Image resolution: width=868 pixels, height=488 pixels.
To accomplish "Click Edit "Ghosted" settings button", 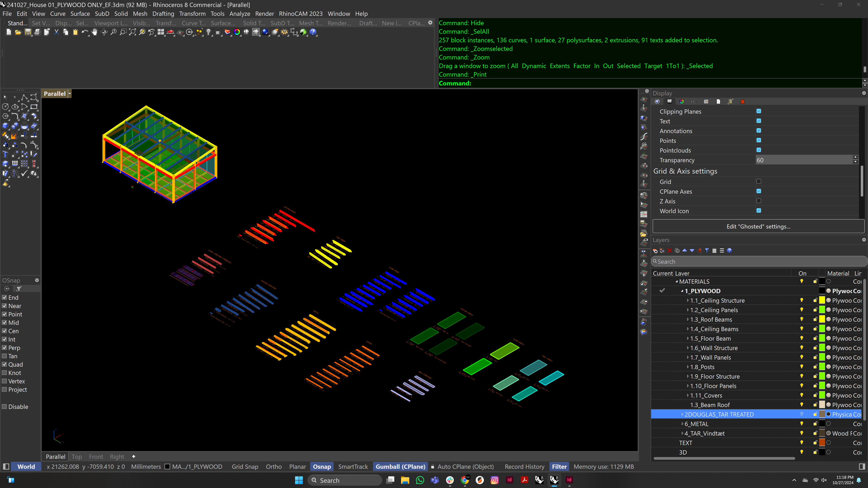I will pyautogui.click(x=758, y=227).
